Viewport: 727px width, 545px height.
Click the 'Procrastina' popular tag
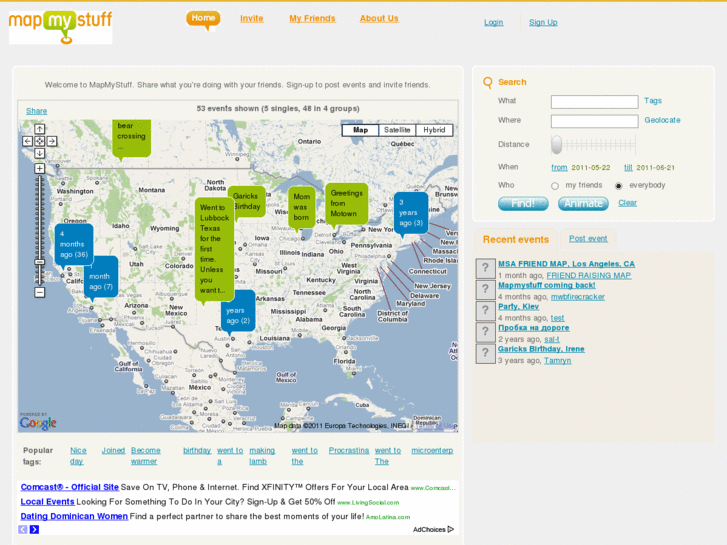[x=349, y=450]
